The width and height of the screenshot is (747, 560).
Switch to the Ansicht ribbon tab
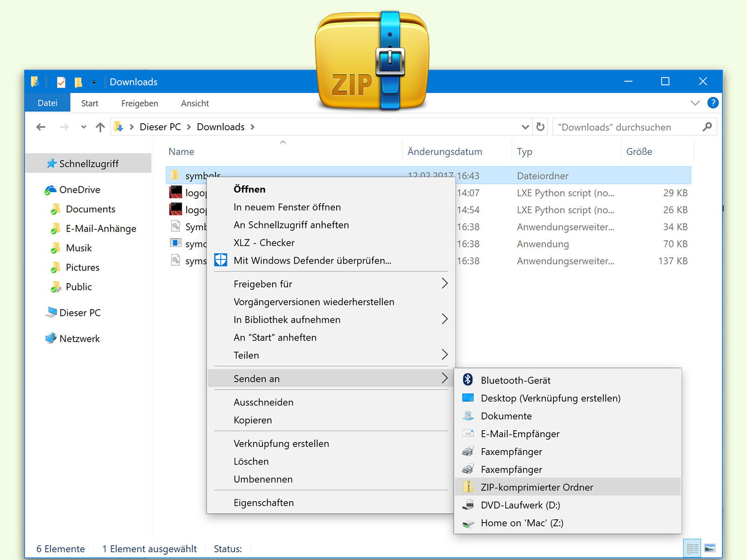195,103
